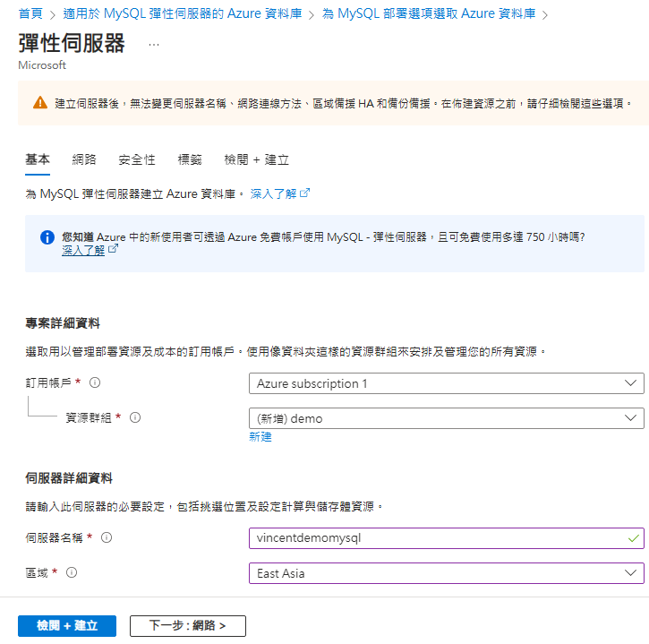This screenshot has width=649, height=644.
Task: Open the ellipsis menu beside 彈性伺服器
Action: (154, 45)
